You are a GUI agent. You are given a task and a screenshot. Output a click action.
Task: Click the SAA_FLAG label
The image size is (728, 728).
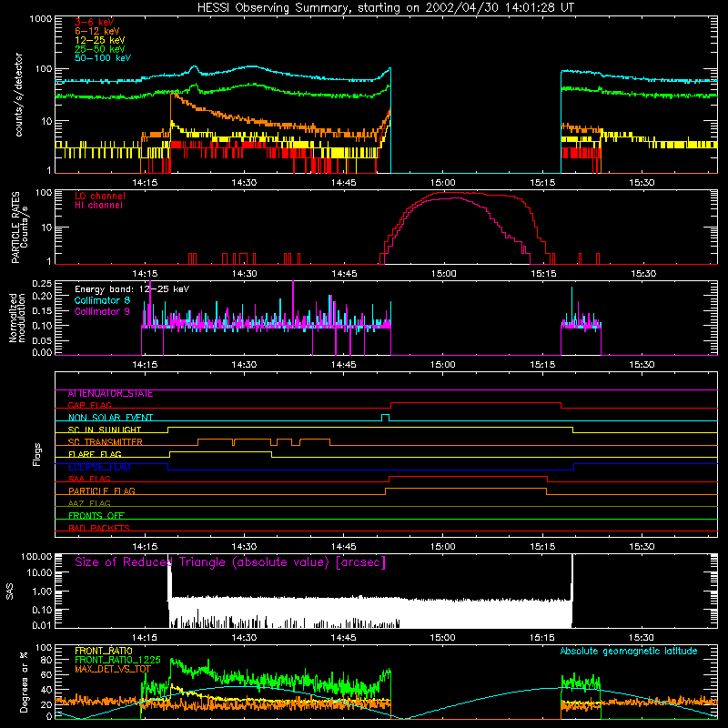click(89, 479)
